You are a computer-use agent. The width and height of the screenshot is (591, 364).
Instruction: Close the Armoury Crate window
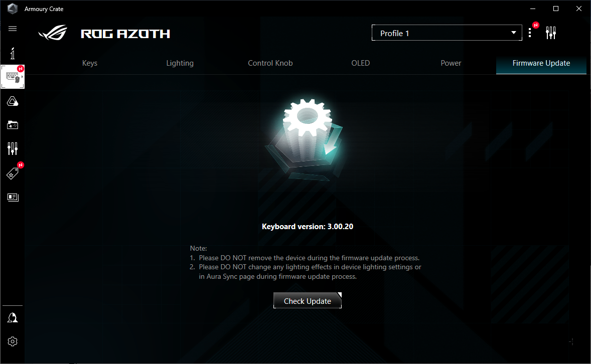coord(579,9)
